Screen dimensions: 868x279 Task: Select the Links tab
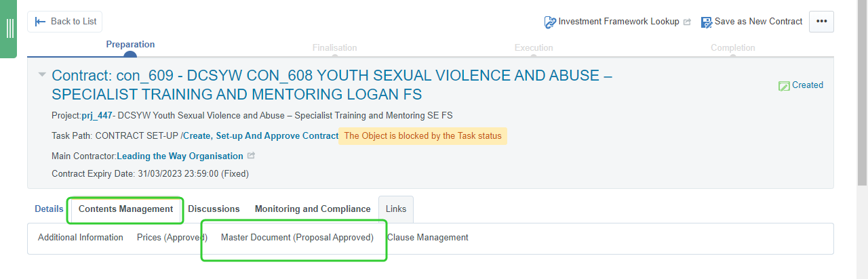click(396, 209)
